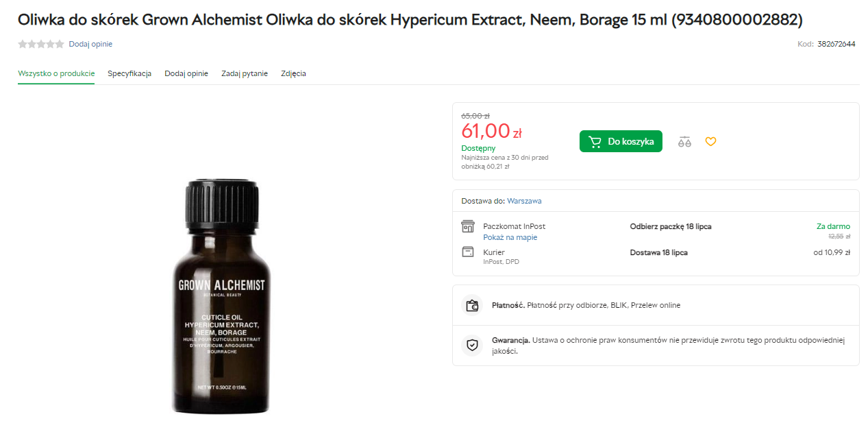
Task: Click the star rating icons
Action: click(x=41, y=44)
